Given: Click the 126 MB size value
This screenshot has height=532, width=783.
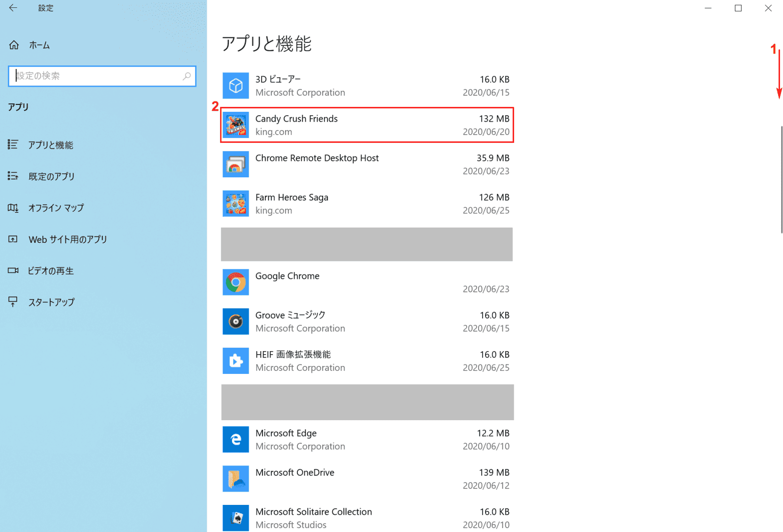Looking at the screenshot, I should (494, 198).
